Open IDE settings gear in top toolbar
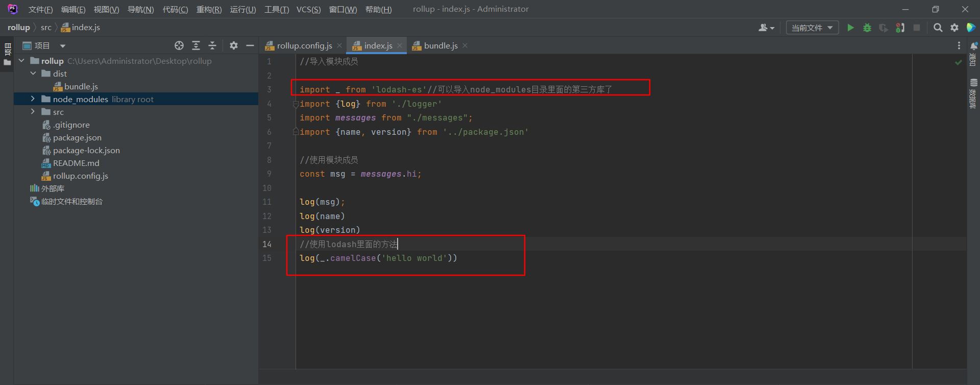 pyautogui.click(x=954, y=28)
